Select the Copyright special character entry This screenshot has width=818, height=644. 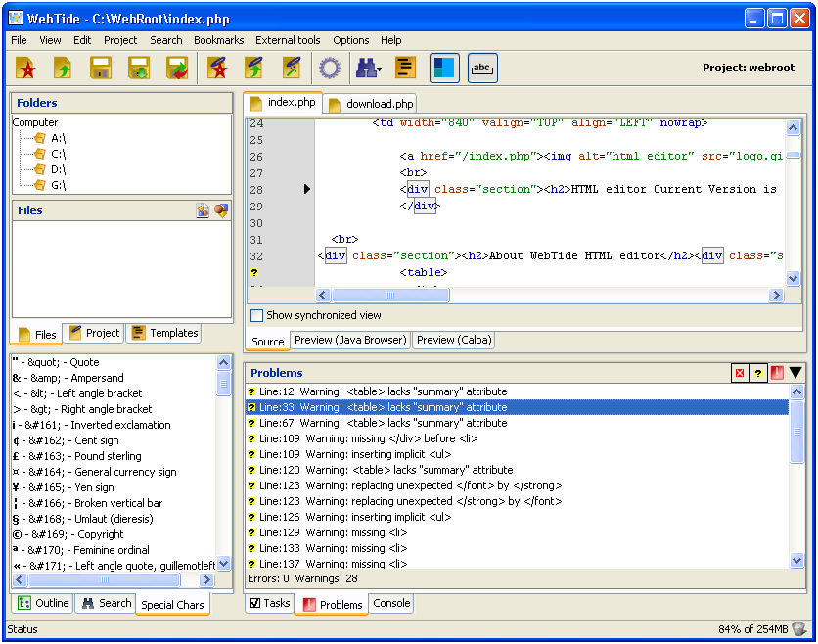pos(114,534)
